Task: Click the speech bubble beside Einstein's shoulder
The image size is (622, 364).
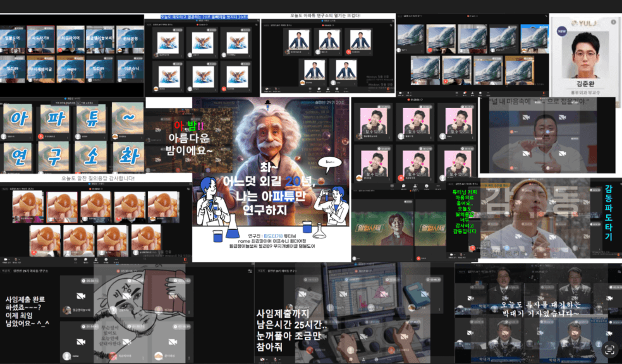Action: point(329,163)
